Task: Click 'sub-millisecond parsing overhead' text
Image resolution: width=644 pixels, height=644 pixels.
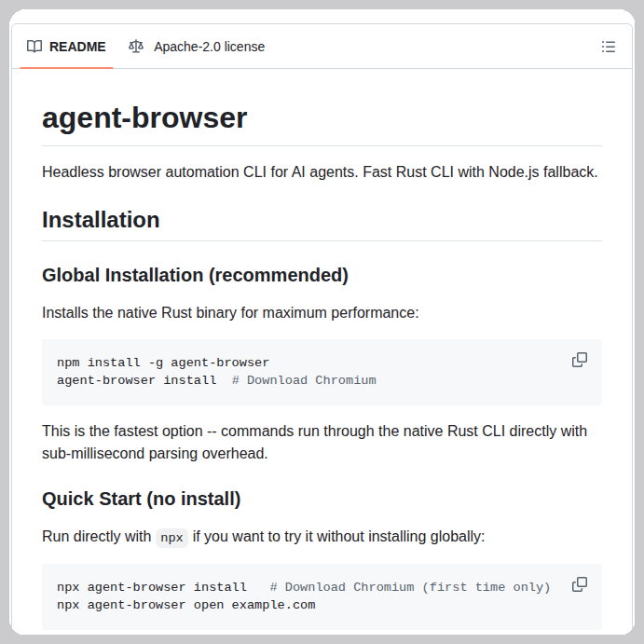Action: [155, 454]
